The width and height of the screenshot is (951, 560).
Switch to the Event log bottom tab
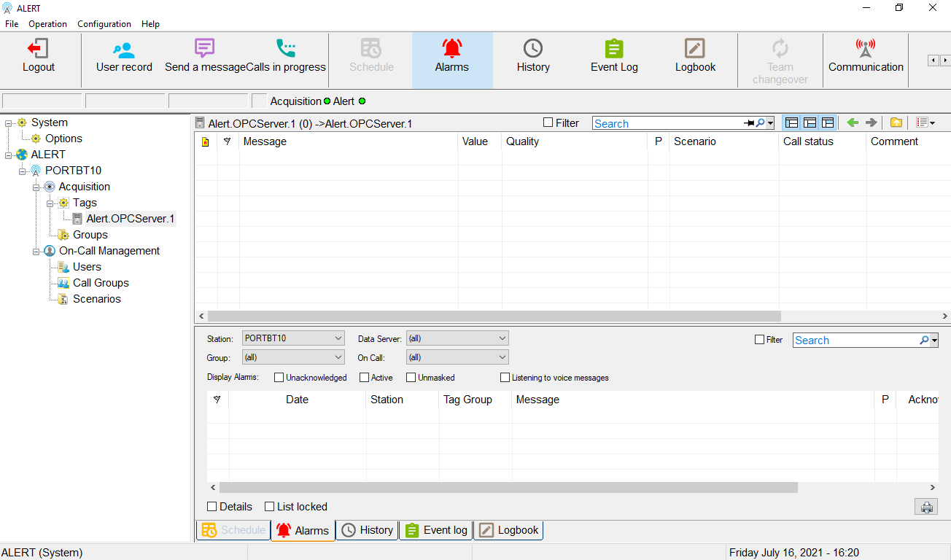(436, 530)
